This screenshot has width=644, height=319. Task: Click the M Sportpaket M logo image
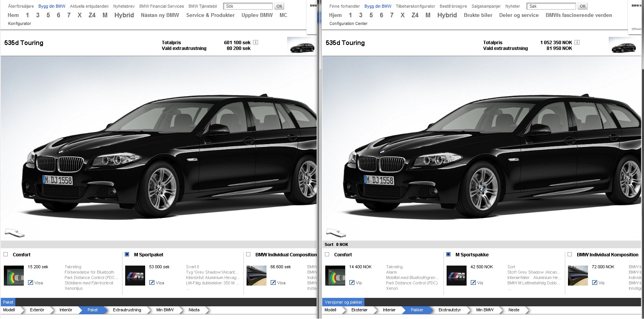coord(135,275)
